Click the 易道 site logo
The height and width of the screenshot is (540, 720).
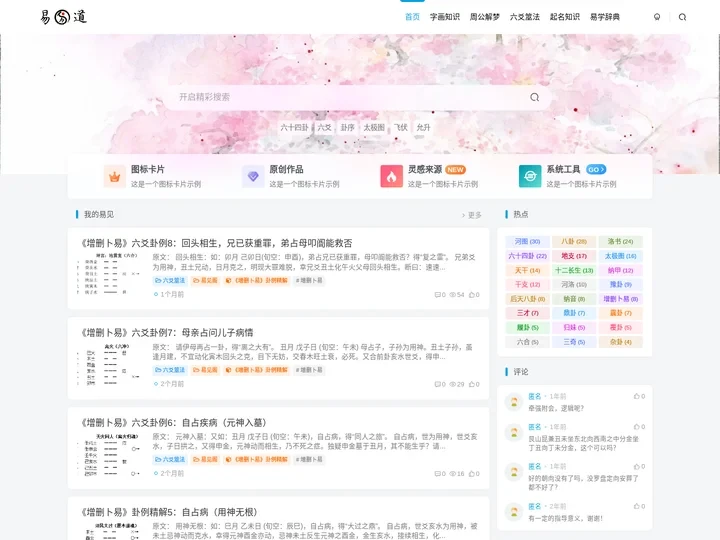63,17
